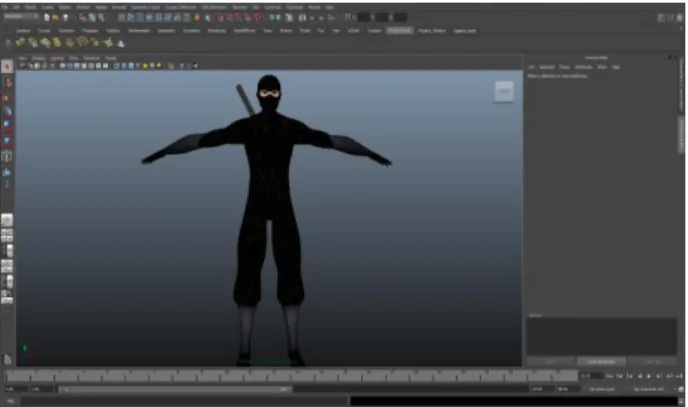Click the highlighted Attribute Editor vertical side tab
Viewport: 688px width, 407px height.
click(681, 136)
